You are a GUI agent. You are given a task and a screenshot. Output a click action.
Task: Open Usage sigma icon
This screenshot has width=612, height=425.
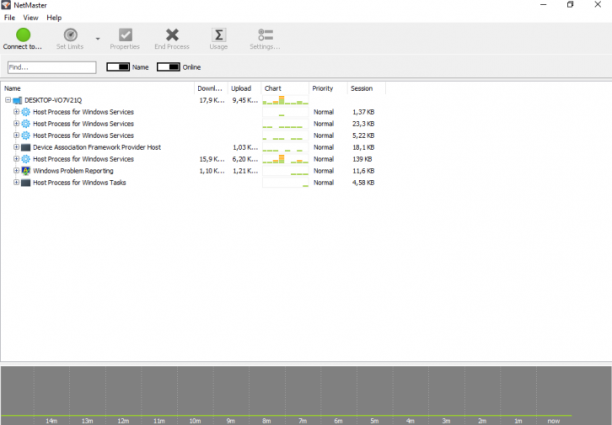tap(219, 35)
